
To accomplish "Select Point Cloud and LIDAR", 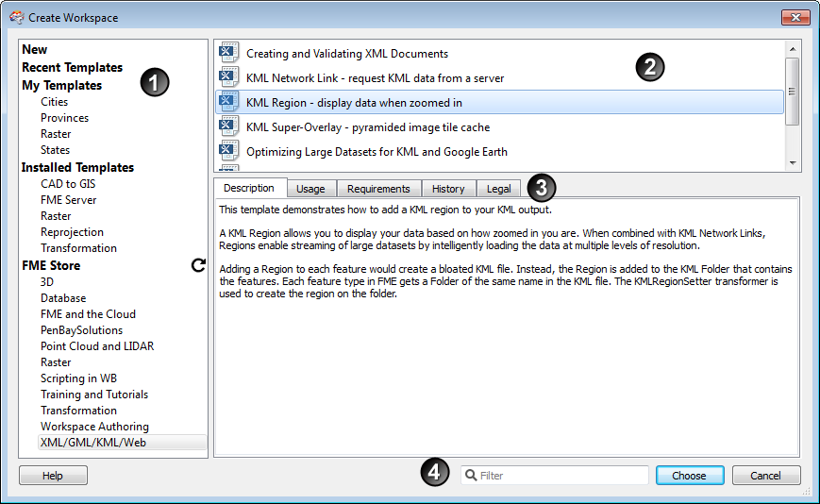I will [x=97, y=346].
